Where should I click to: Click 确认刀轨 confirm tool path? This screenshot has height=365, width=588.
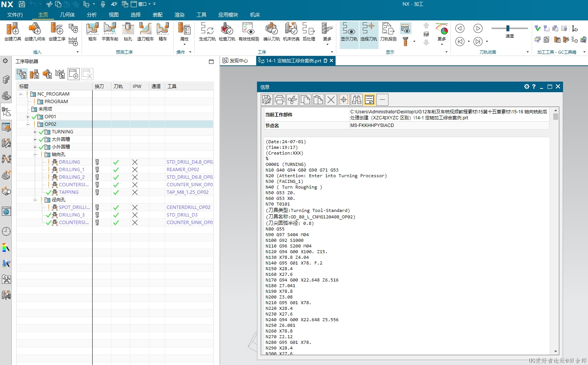[271, 32]
